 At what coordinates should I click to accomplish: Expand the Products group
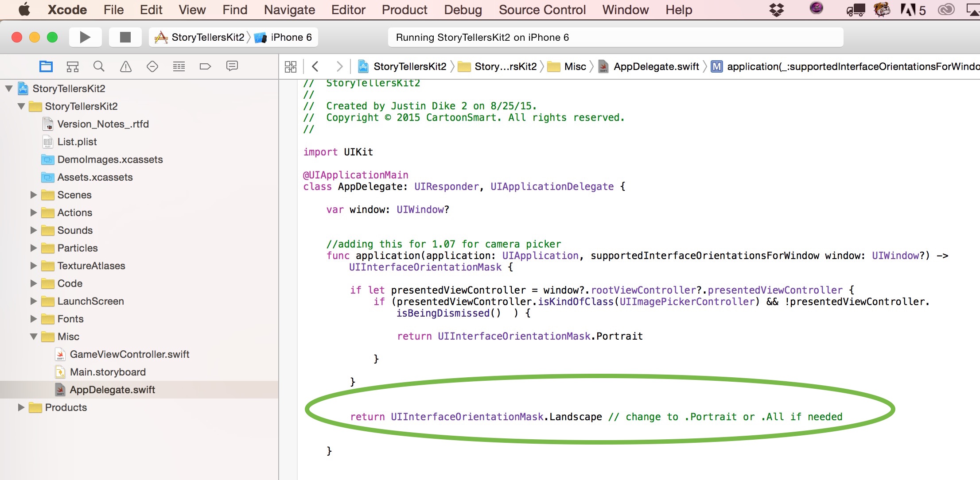[21, 407]
